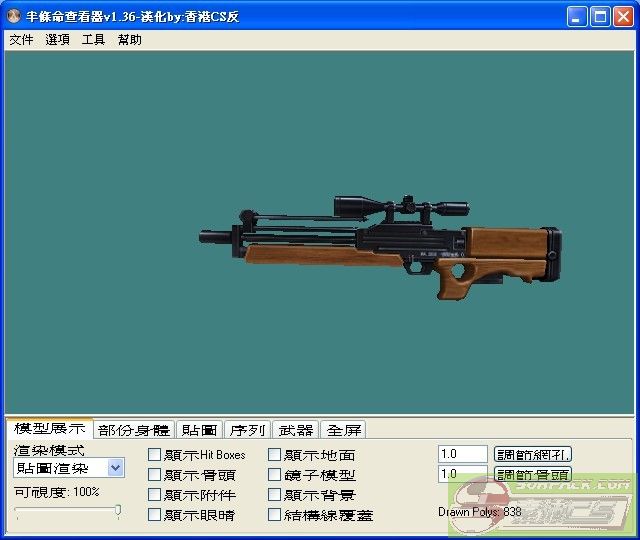Switch to the 部份身體 tab

click(134, 430)
